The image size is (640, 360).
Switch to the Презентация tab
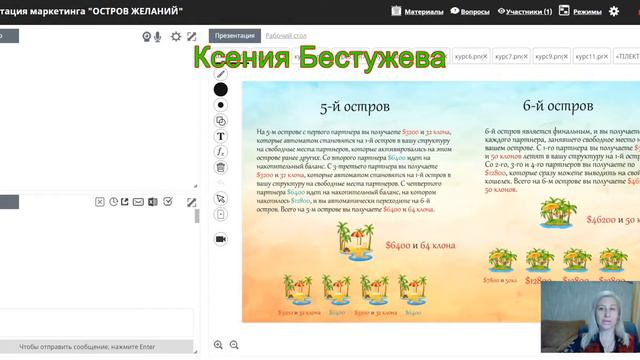tap(235, 36)
